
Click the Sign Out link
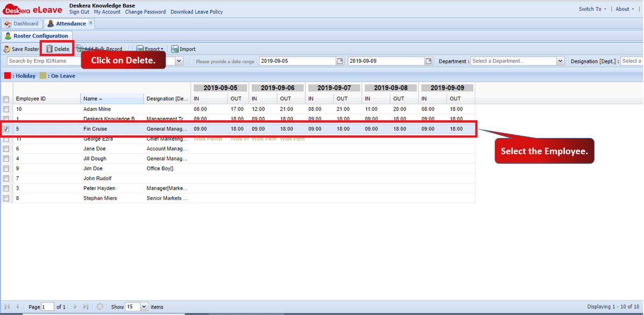point(79,12)
